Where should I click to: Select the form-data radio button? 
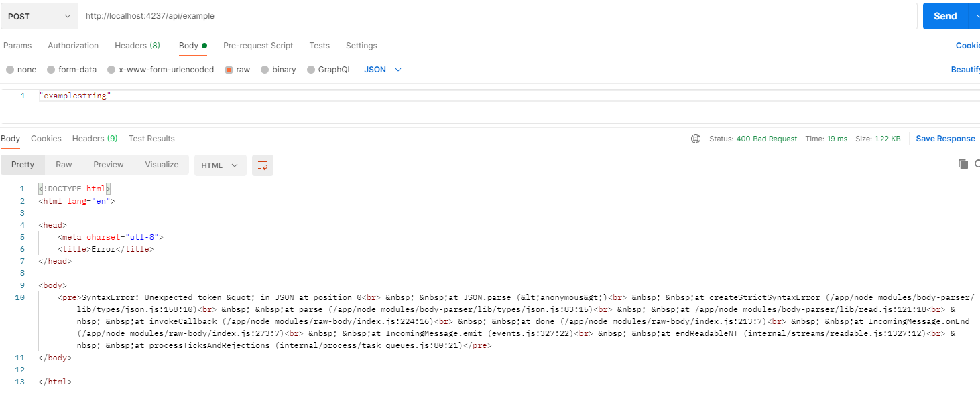[51, 70]
